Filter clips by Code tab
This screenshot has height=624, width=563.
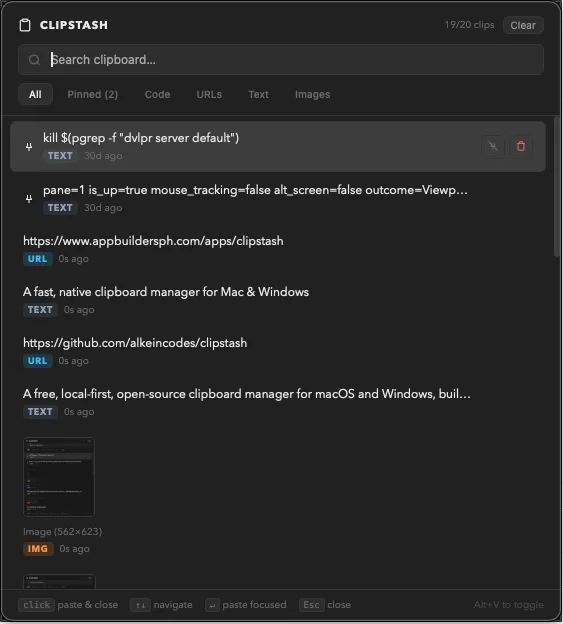[x=157, y=94]
